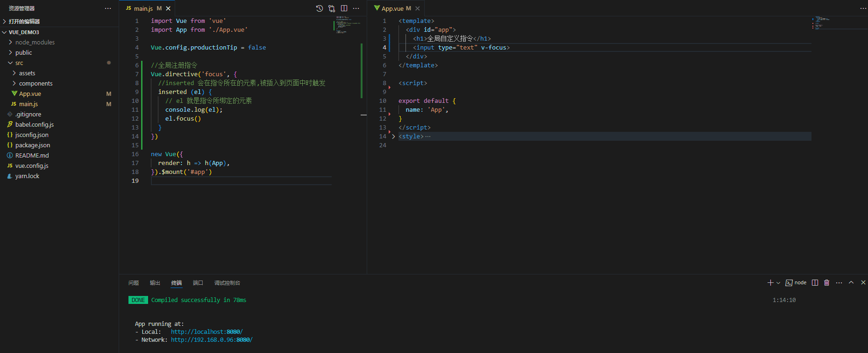Viewport: 868px width, 353px height.
Task: Open the explorer panel more actions menu
Action: [x=108, y=8]
